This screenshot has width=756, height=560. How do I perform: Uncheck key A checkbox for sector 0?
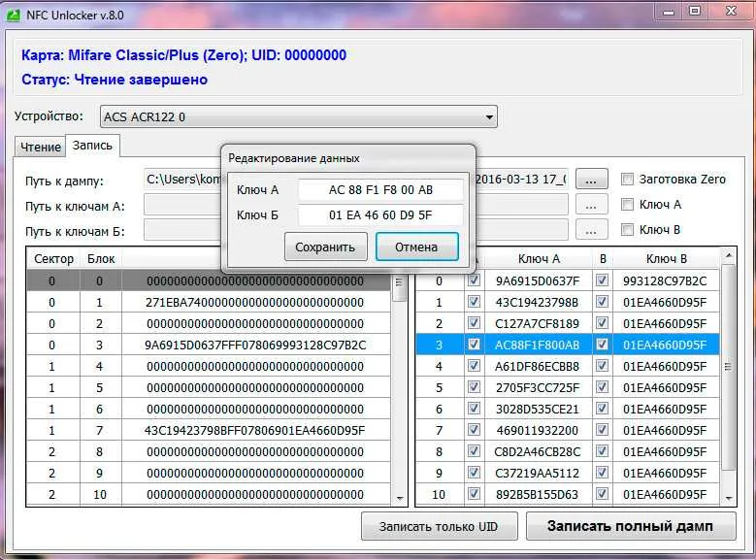[x=474, y=280]
